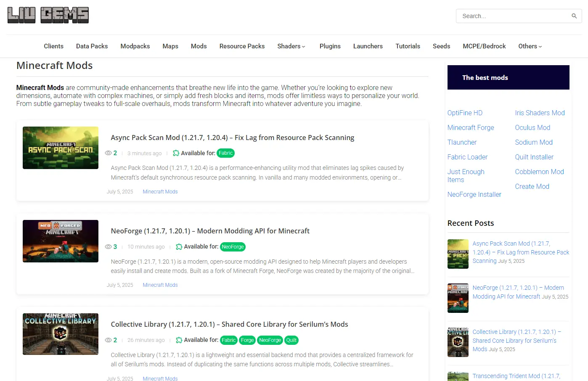Click the Fabric tag on Async Pack Scan
The image size is (588, 381).
pos(226,153)
